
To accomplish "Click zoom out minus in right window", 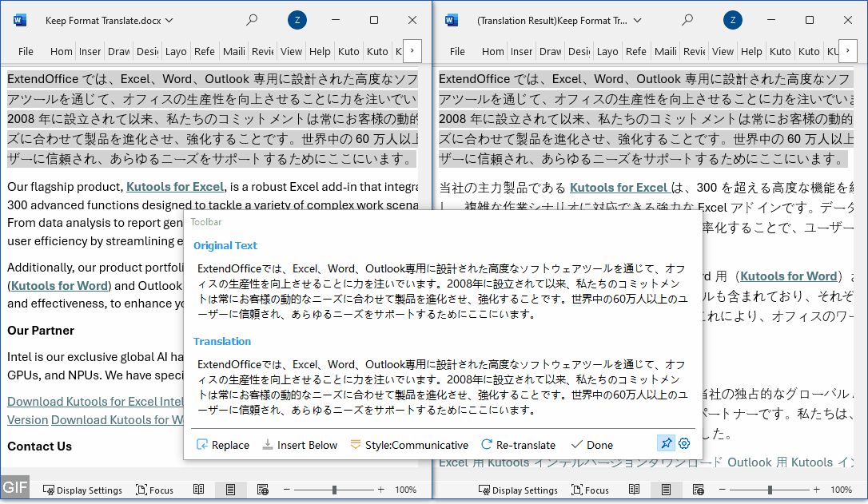I will (723, 490).
